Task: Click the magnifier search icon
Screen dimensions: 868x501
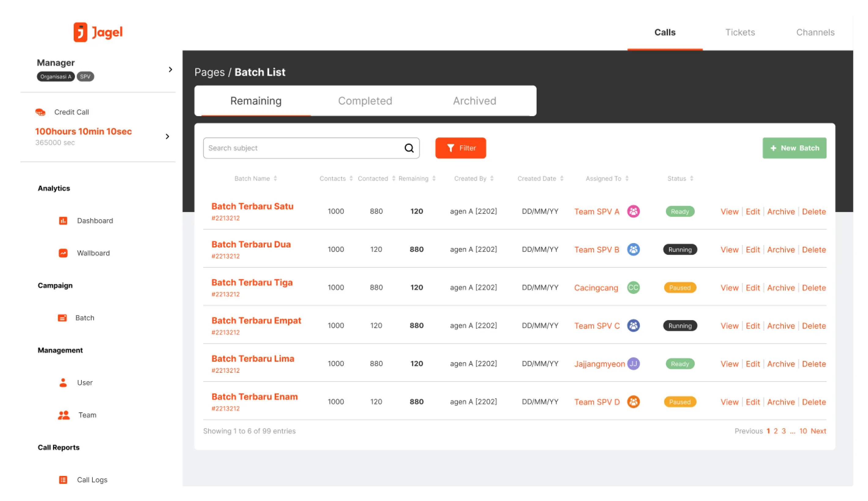Action: (x=409, y=148)
